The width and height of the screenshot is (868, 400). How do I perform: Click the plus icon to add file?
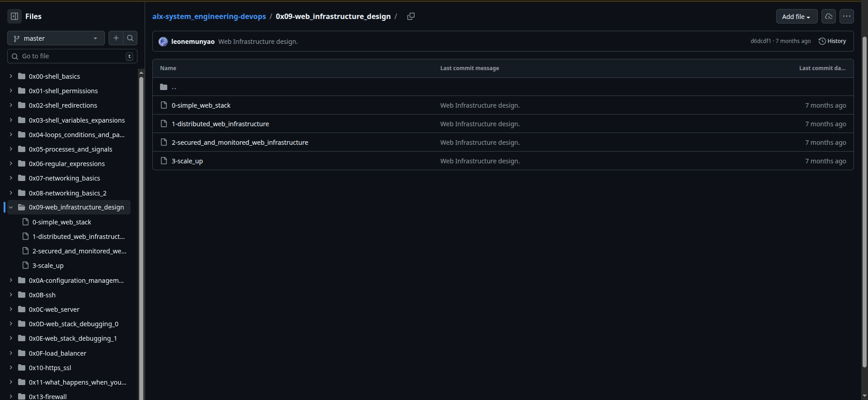tap(116, 38)
